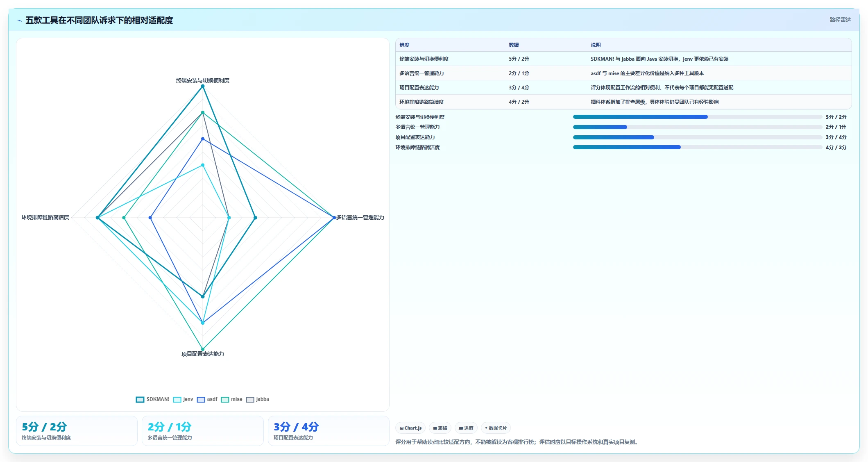Click the 表格 tag
The height and width of the screenshot is (462, 868).
pyautogui.click(x=440, y=428)
